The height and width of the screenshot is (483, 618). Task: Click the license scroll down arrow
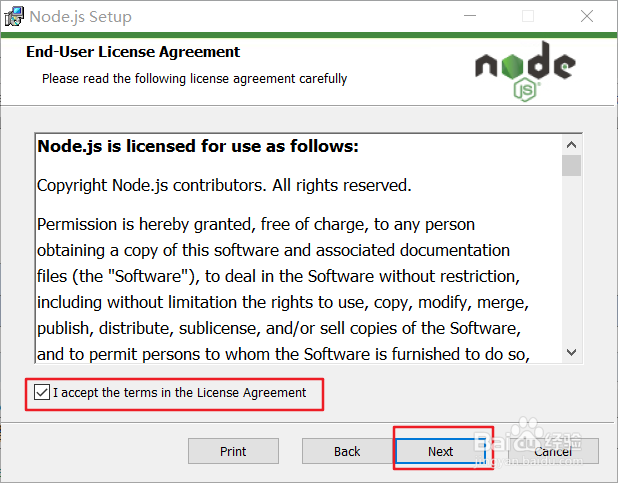[571, 352]
